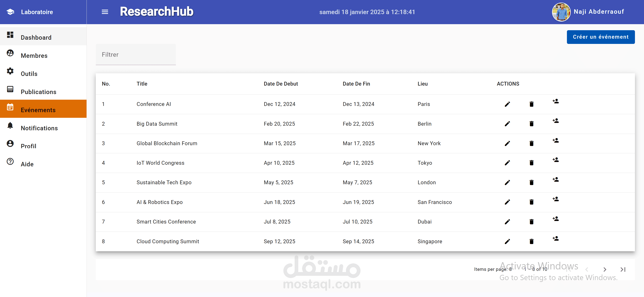Click the Créer un événement button
The height and width of the screenshot is (297, 644).
coord(601,37)
